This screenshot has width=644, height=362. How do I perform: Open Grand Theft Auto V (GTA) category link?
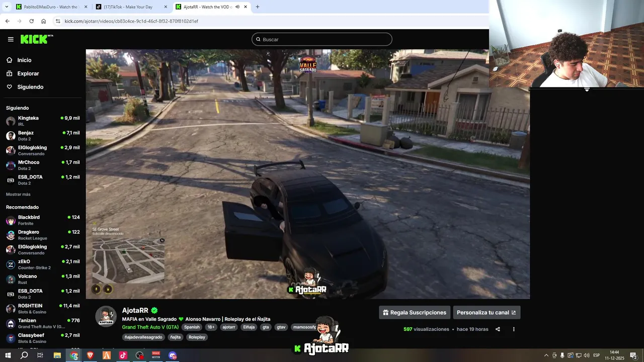pos(150,327)
